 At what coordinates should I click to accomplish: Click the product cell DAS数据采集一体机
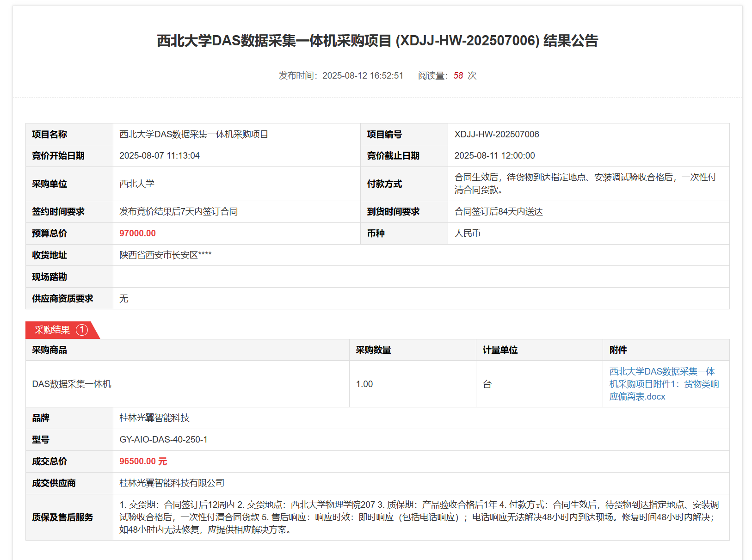pos(72,384)
